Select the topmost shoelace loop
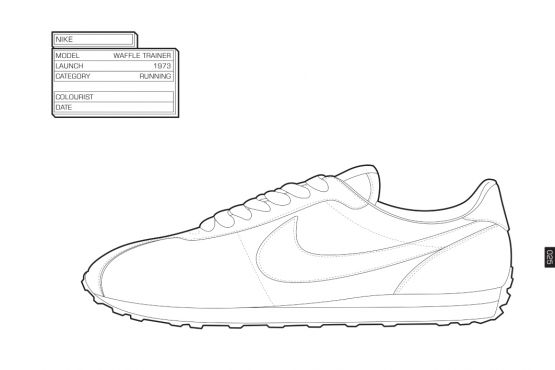This screenshot has height=370, width=555. (x=317, y=184)
